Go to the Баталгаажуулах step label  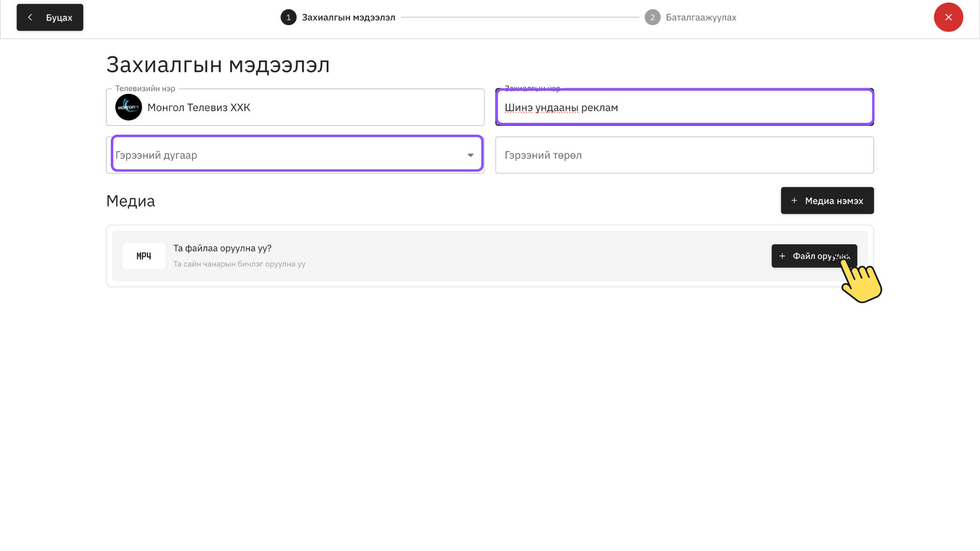tap(701, 17)
